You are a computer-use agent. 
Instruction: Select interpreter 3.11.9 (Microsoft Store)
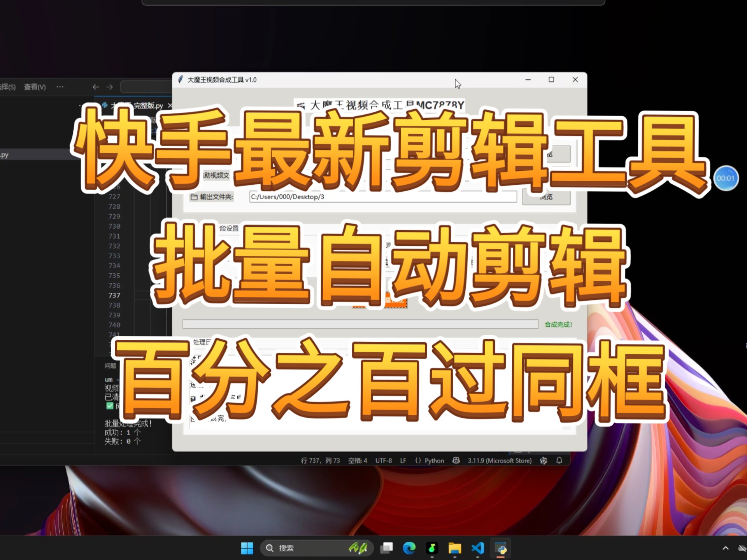tap(500, 460)
